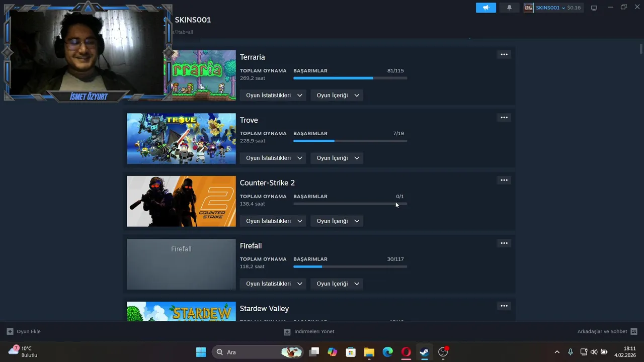This screenshot has width=644, height=362.
Task: Click Terraria's 81/115 achievement count
Action: (x=395, y=71)
